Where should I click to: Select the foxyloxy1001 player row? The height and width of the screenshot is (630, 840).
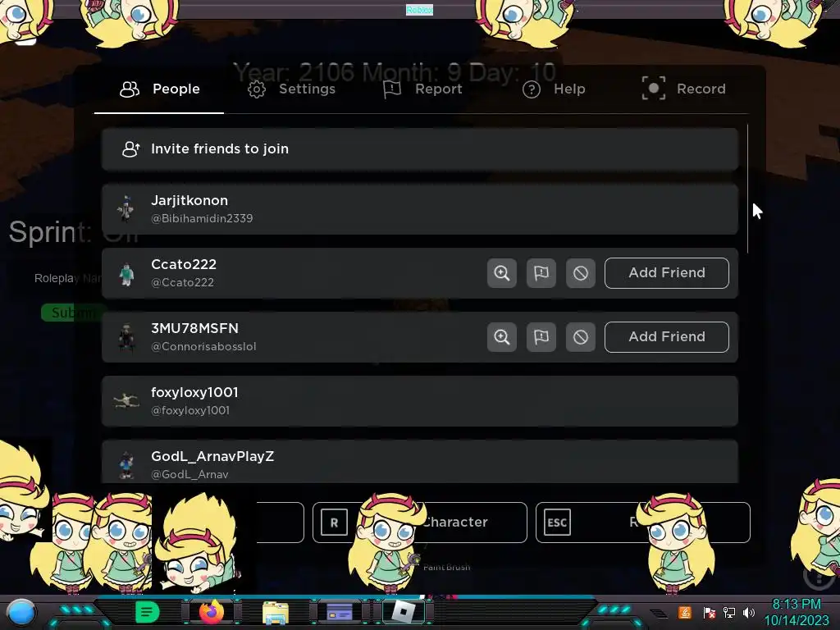pos(420,401)
